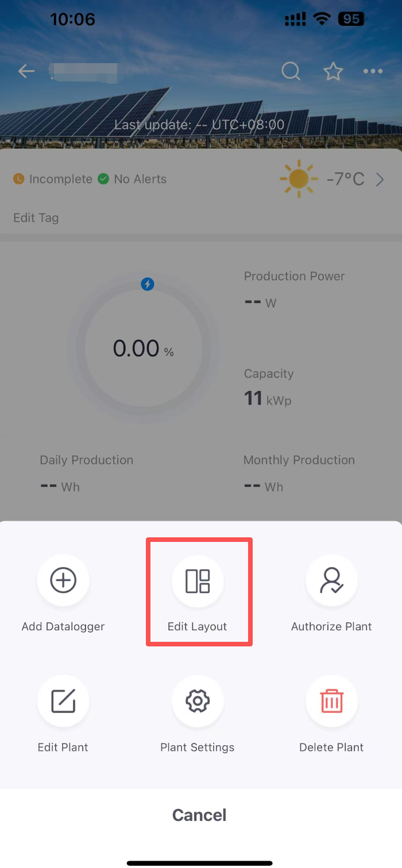Go back using the left arrow
The height and width of the screenshot is (868, 402).
[x=26, y=72]
